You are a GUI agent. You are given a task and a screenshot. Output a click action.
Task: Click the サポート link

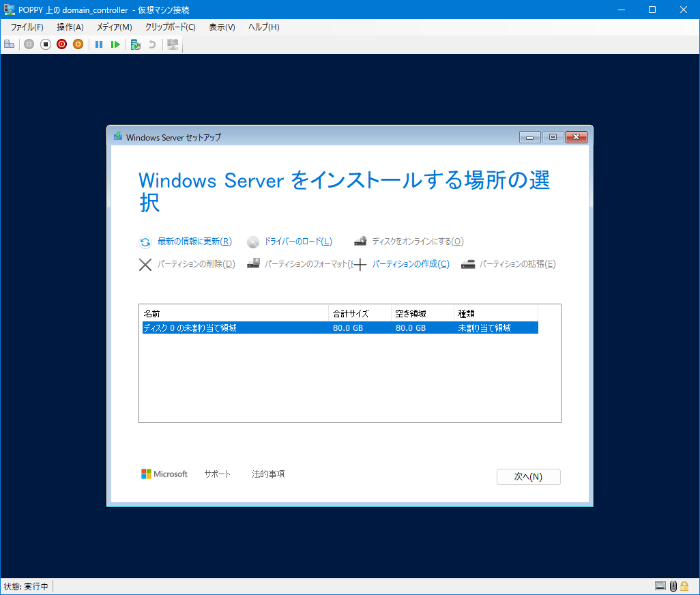click(218, 474)
